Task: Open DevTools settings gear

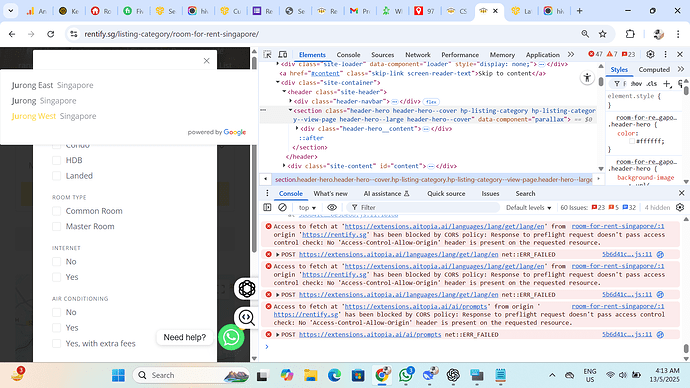Action: (650, 54)
